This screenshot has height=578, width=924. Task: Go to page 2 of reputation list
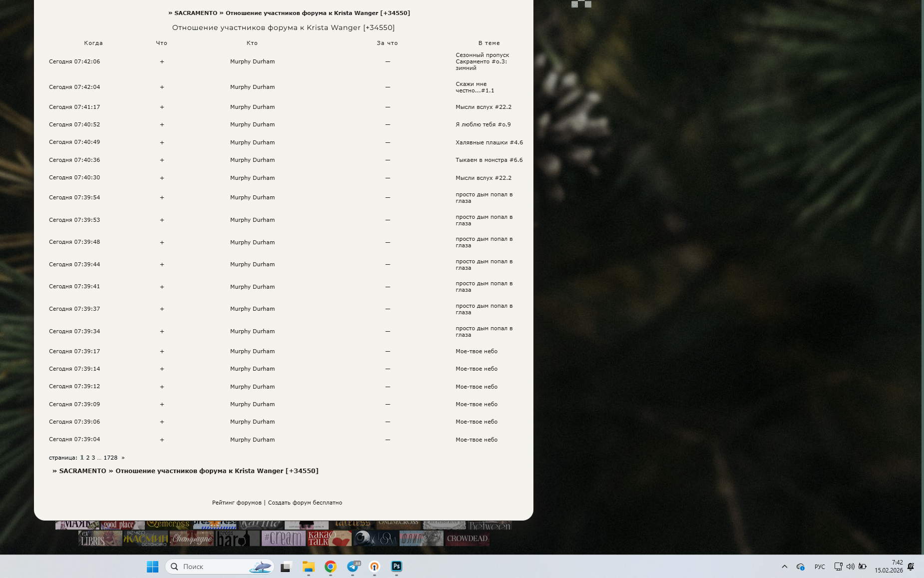88,458
